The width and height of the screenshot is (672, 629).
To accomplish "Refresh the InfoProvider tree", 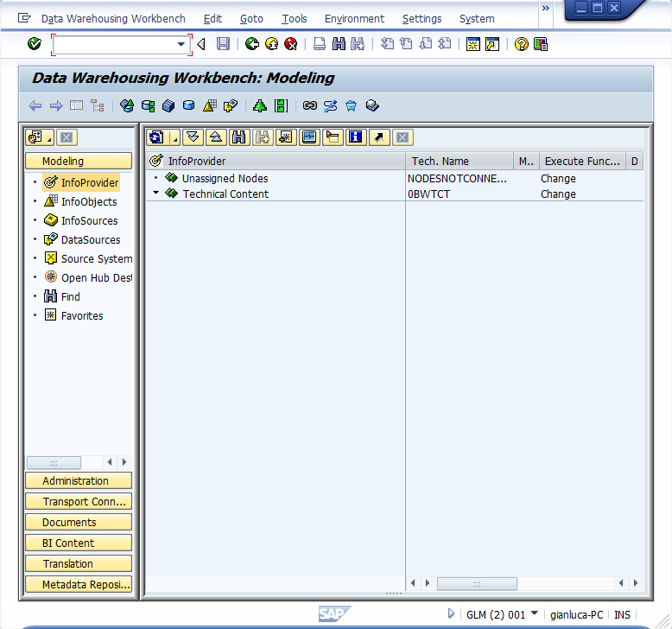I will click(157, 137).
